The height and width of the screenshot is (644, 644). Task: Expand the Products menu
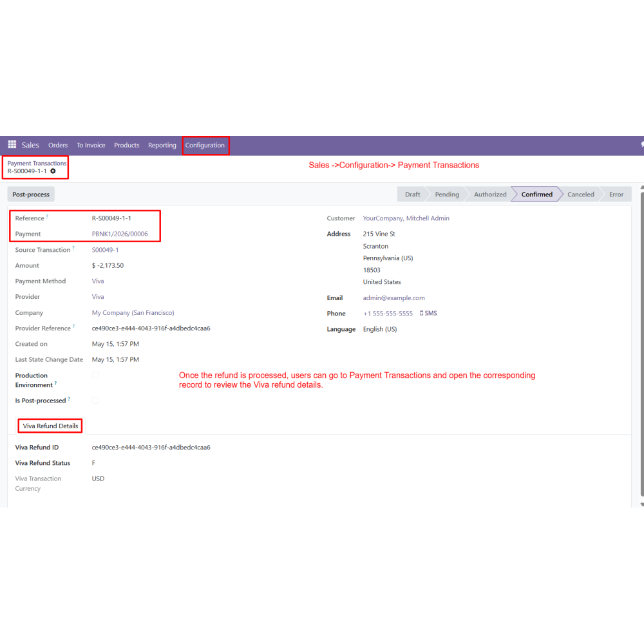point(126,145)
